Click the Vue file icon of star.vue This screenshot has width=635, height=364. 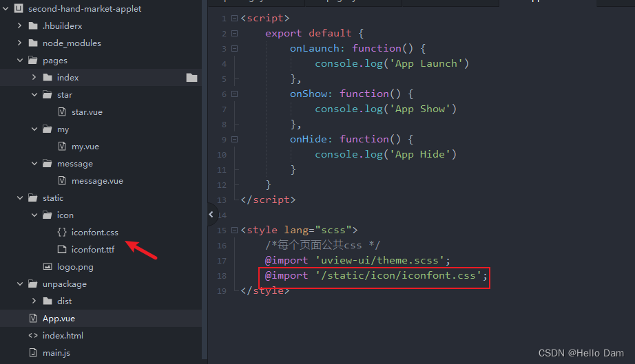pos(62,111)
